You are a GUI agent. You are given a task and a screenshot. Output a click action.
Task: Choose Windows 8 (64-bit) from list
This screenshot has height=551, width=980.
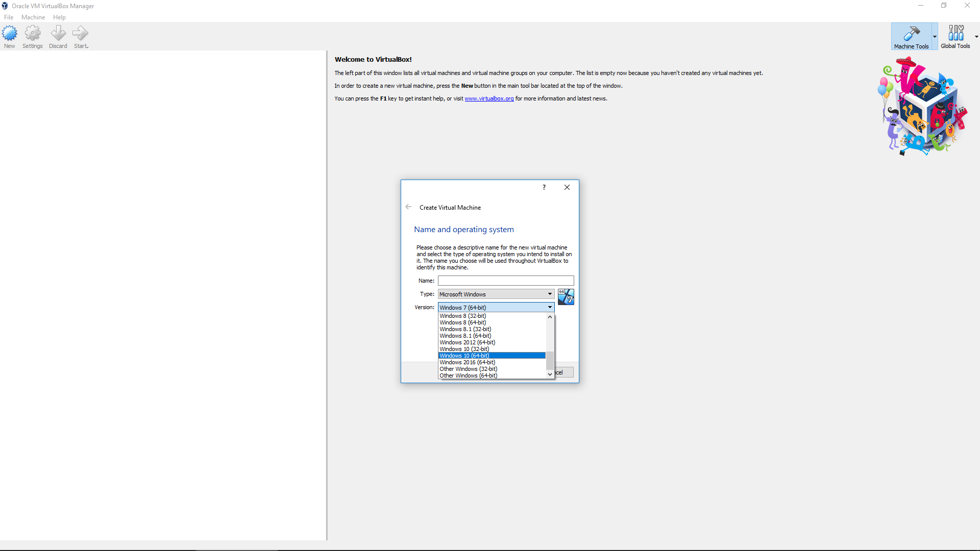click(492, 323)
